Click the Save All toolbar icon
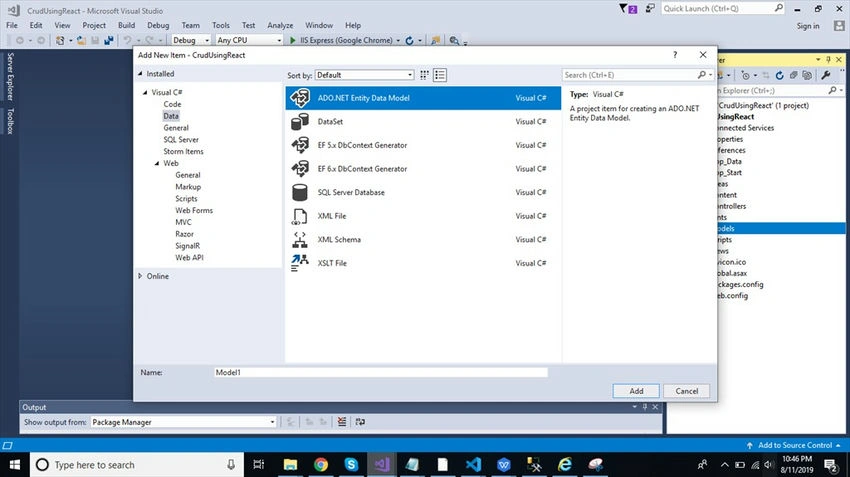 coord(108,40)
